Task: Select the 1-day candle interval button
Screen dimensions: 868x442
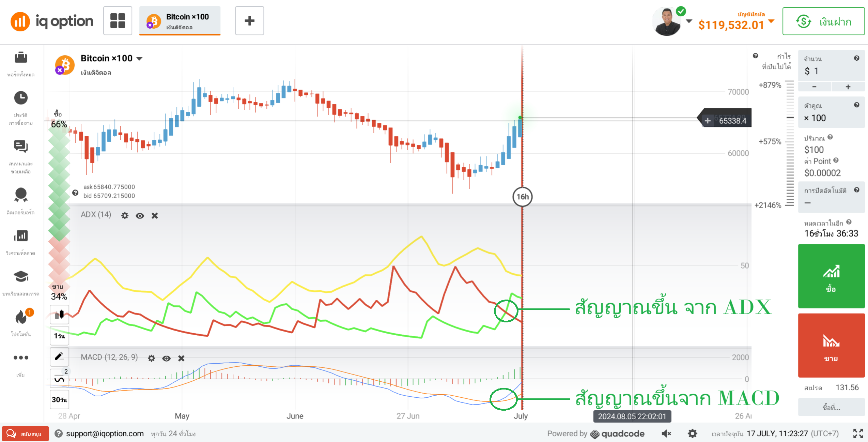Action: click(x=59, y=336)
